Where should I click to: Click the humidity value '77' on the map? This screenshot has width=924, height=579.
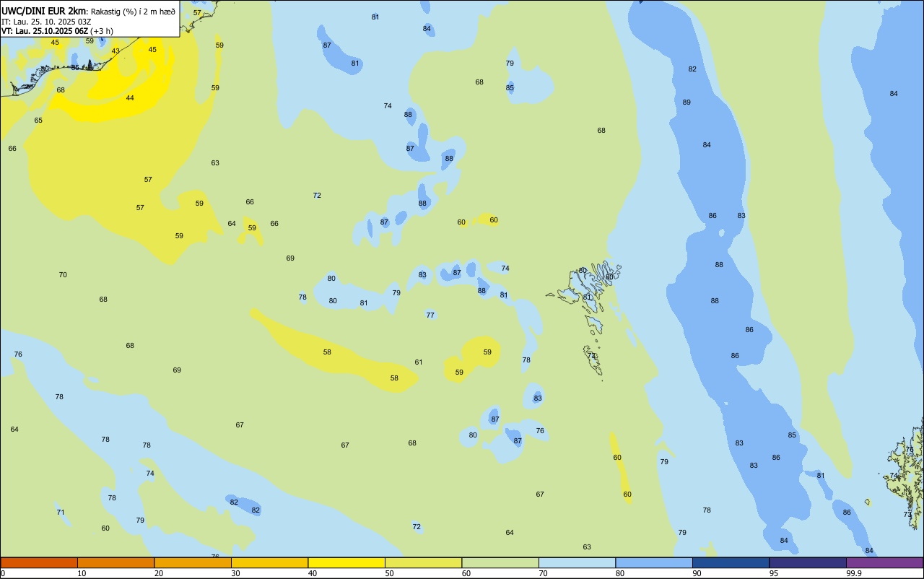point(430,315)
